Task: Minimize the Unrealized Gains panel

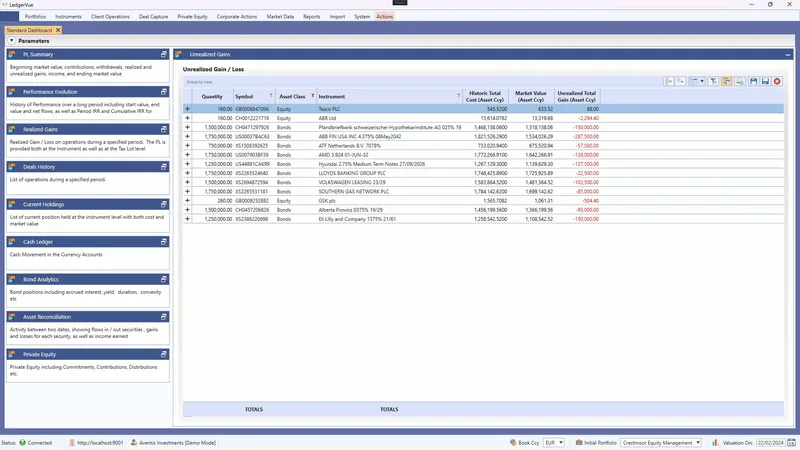Action: pyautogui.click(x=788, y=54)
